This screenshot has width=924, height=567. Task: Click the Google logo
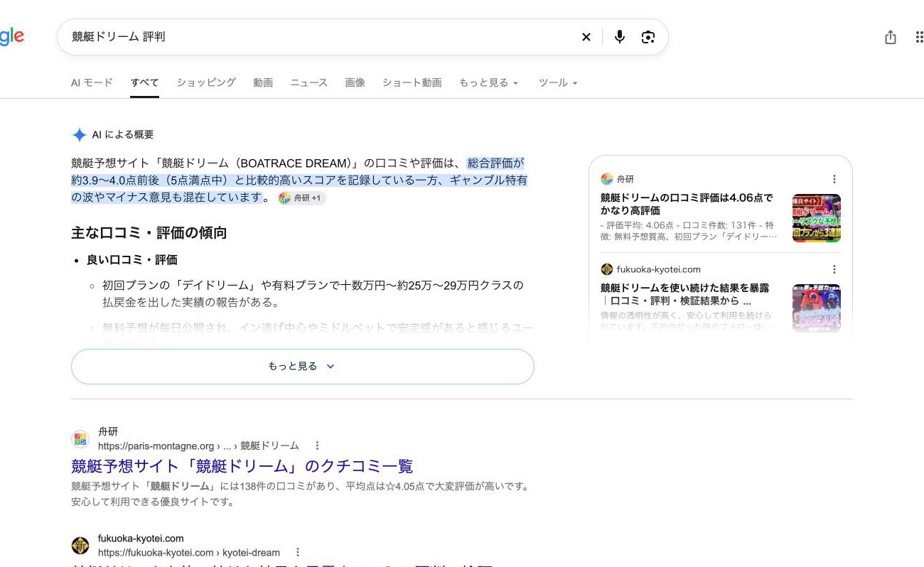coord(11,36)
